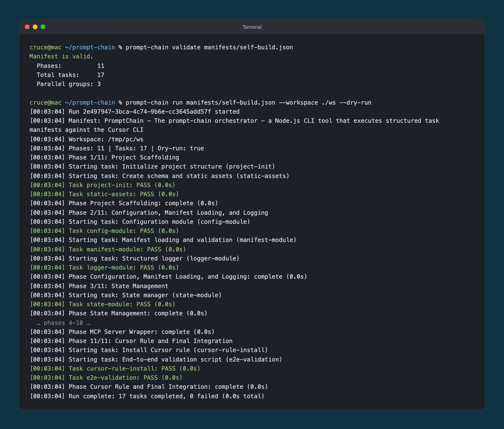
Task: Click the grey '… phases 4–10 …' line
Action: (x=64, y=323)
